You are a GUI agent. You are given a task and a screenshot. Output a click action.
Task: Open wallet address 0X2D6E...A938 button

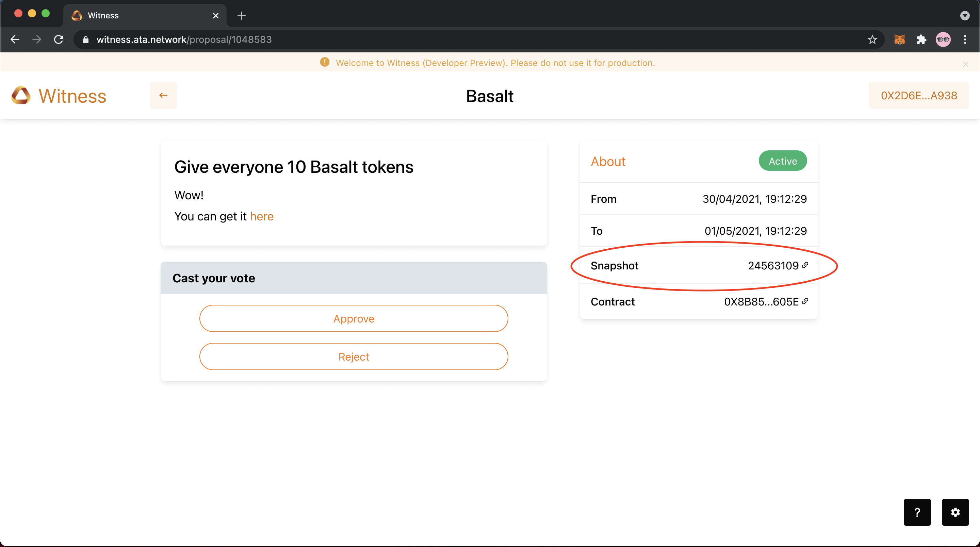click(x=919, y=96)
